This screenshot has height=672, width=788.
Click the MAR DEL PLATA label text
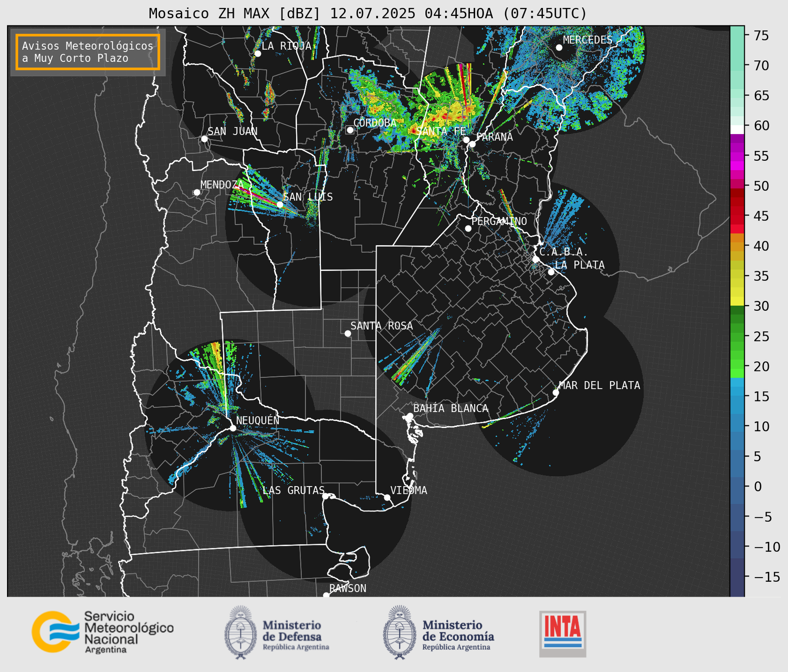coord(599,385)
